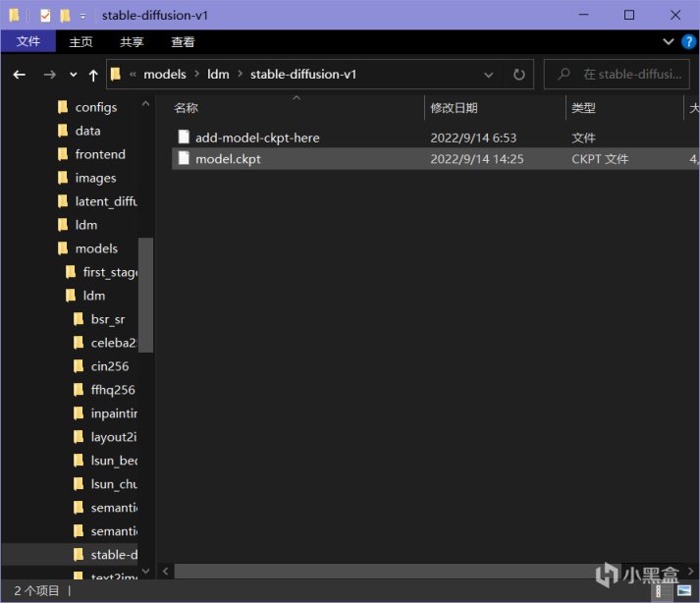
Task: Select the add-model-ckpt-here file
Action: (x=257, y=137)
